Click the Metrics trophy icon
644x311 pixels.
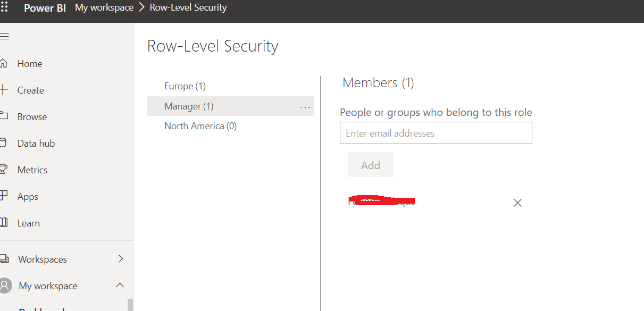click(4, 170)
